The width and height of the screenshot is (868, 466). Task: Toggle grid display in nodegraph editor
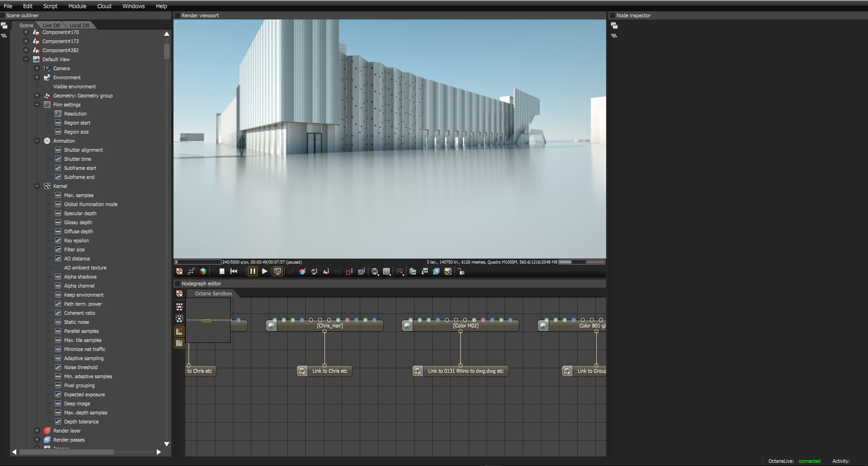[x=179, y=343]
